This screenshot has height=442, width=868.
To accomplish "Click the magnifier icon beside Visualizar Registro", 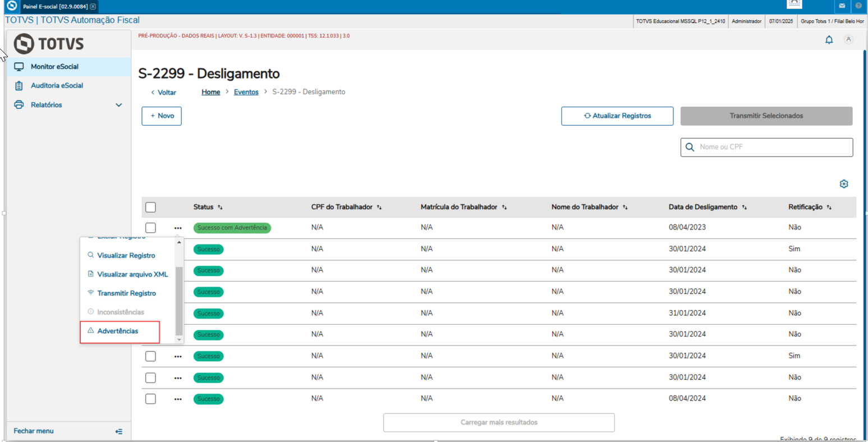I will pyautogui.click(x=91, y=255).
